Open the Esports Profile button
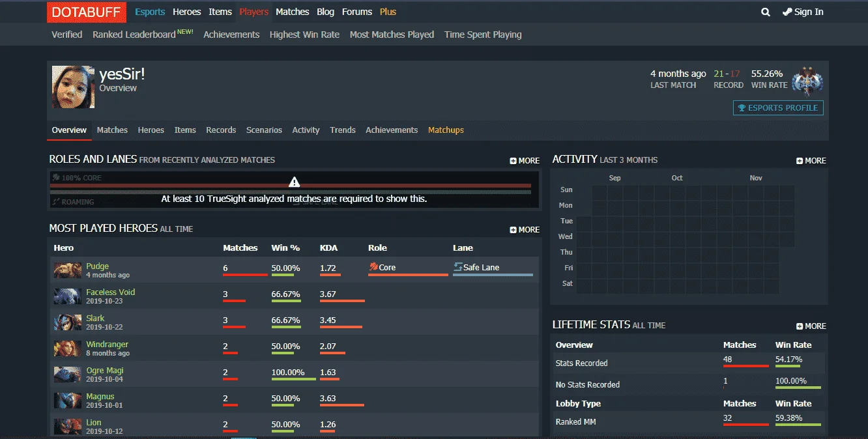 point(778,107)
